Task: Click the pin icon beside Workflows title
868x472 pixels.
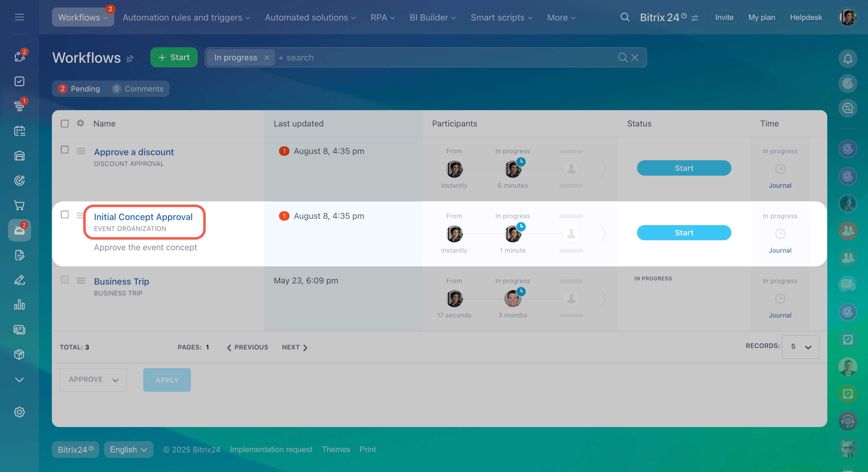Action: 130,59
